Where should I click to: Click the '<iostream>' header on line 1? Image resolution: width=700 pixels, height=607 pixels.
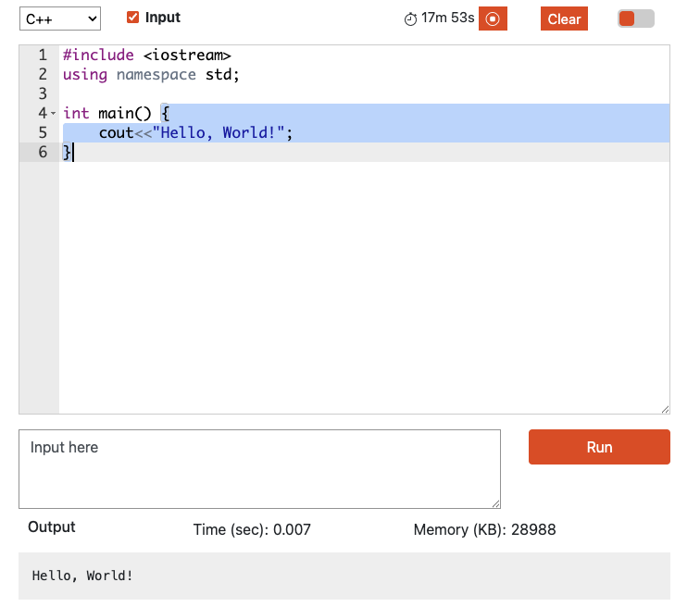(x=187, y=55)
